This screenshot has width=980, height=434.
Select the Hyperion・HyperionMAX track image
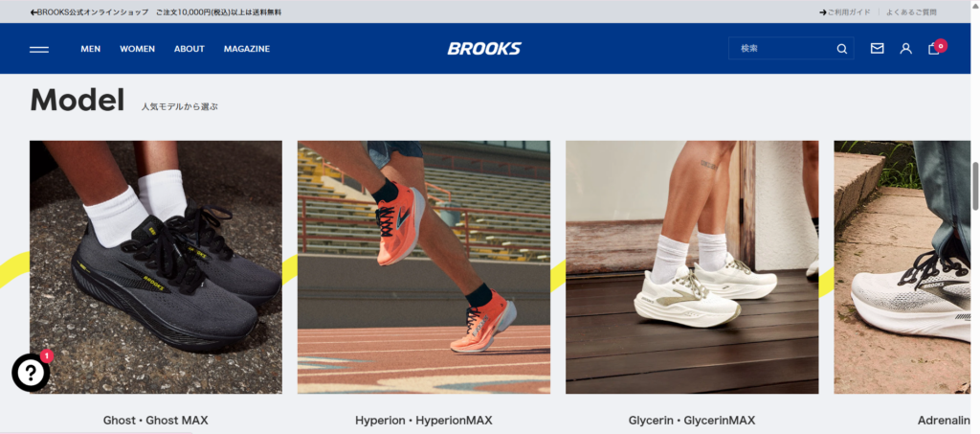(x=424, y=267)
